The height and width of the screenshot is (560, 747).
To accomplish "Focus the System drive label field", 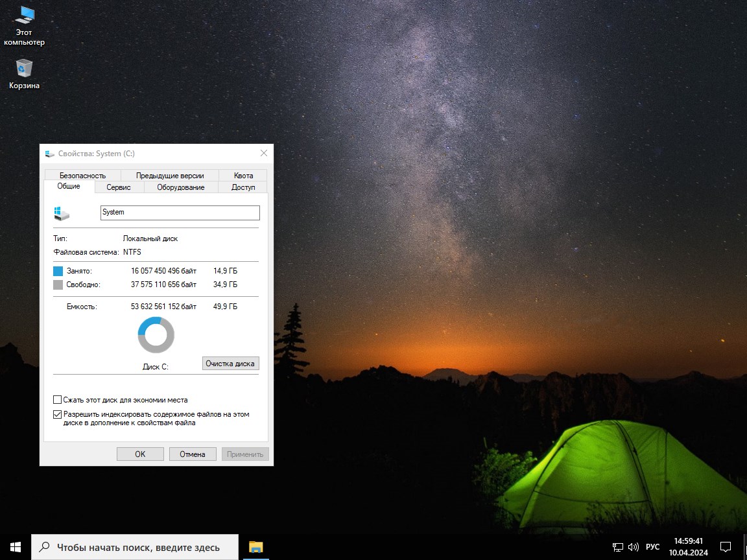I will 180,213.
